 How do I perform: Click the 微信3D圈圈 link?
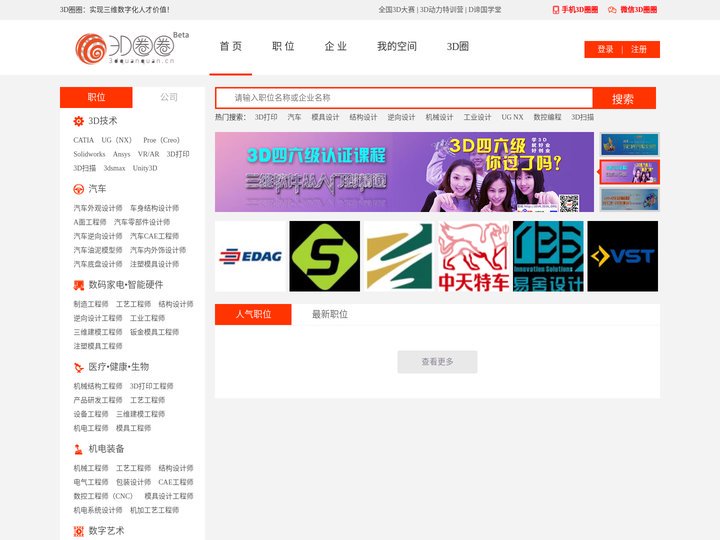(x=638, y=10)
